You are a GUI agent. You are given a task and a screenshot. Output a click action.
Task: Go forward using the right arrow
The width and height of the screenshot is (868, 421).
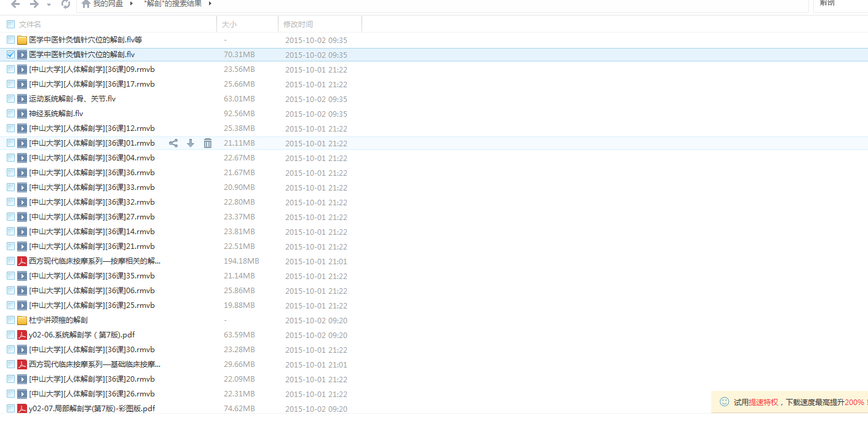pos(34,4)
